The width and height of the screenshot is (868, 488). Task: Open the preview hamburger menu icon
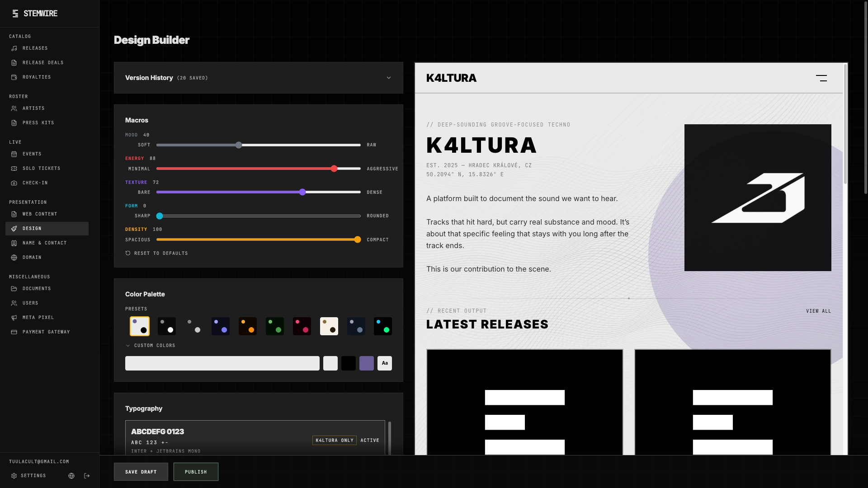[x=821, y=78]
